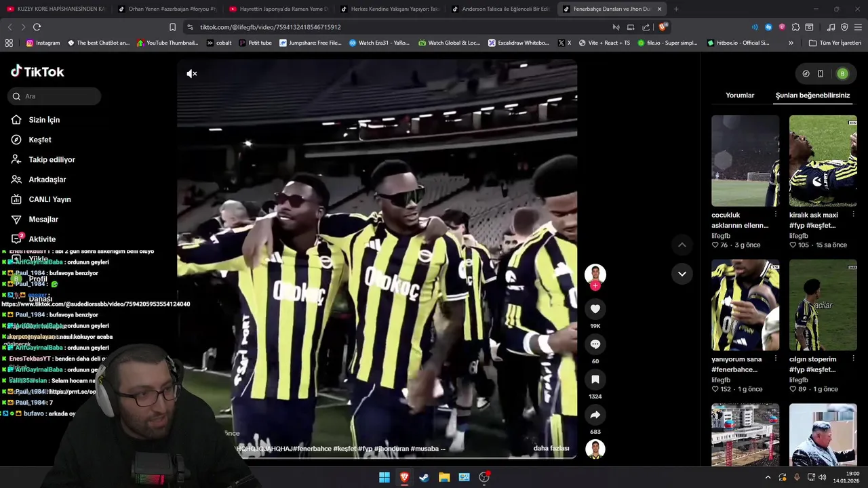Show hidden system tray icons
Image resolution: width=868 pixels, height=488 pixels.
[768, 477]
